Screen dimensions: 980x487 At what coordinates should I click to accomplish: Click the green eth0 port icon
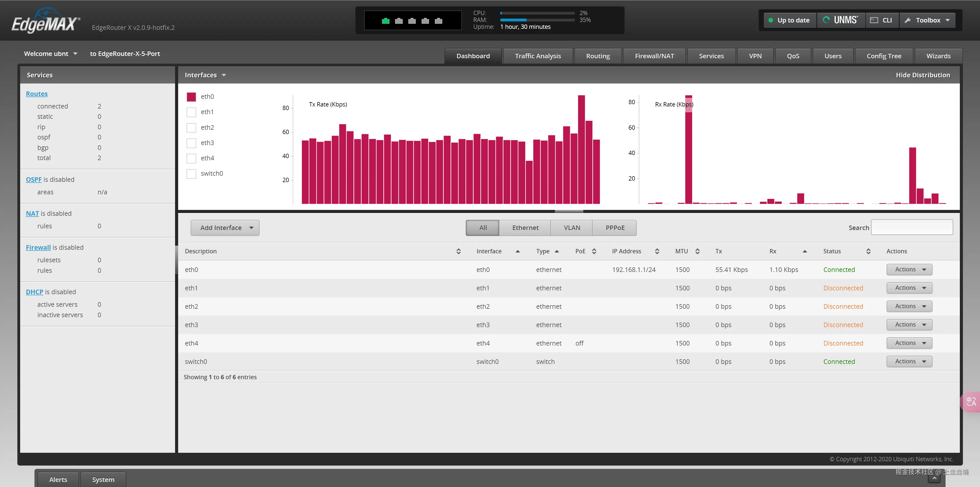[x=385, y=21]
